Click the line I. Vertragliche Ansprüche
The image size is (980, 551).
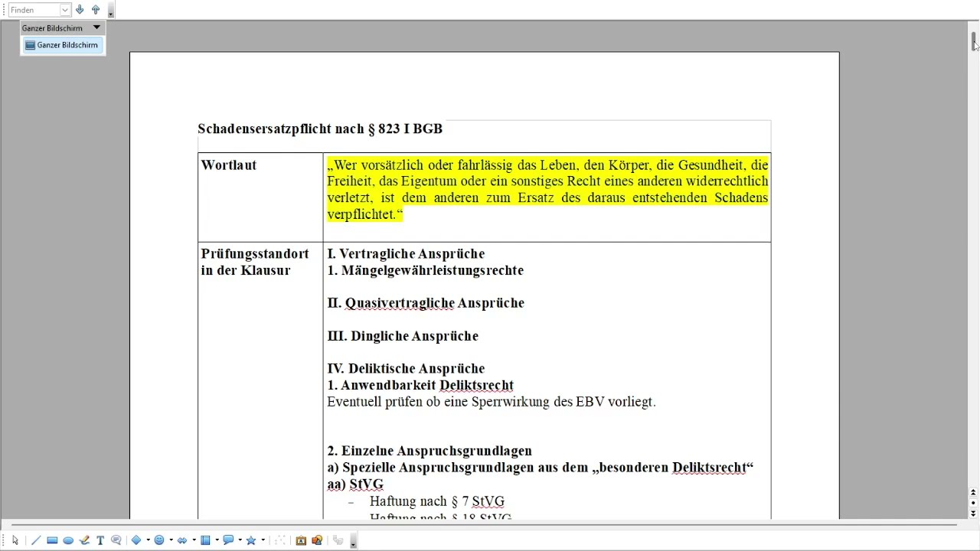406,254
